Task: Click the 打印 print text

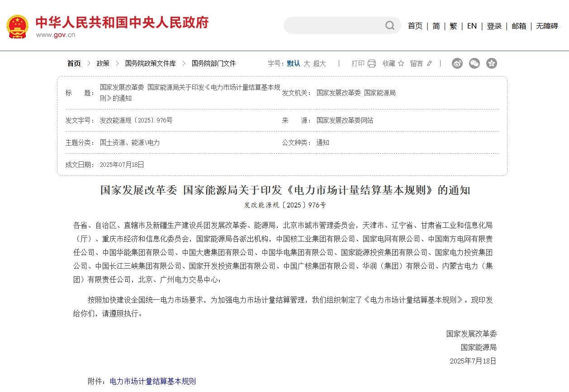Action: (358, 63)
